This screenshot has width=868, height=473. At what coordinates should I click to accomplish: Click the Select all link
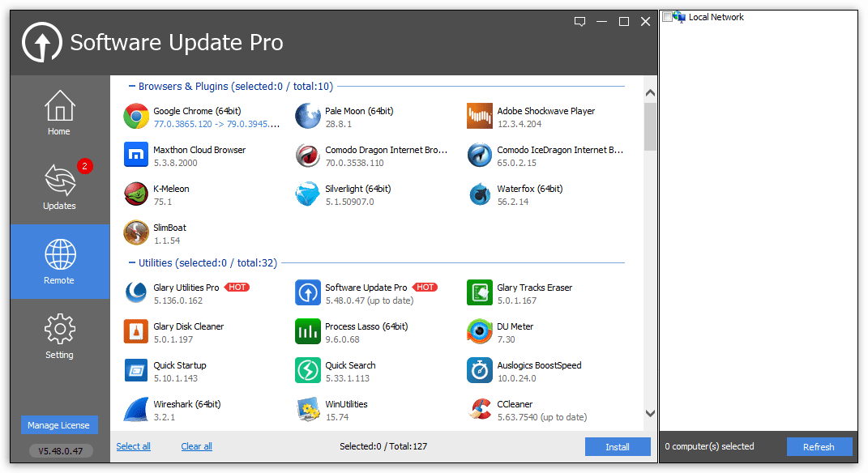(134, 446)
